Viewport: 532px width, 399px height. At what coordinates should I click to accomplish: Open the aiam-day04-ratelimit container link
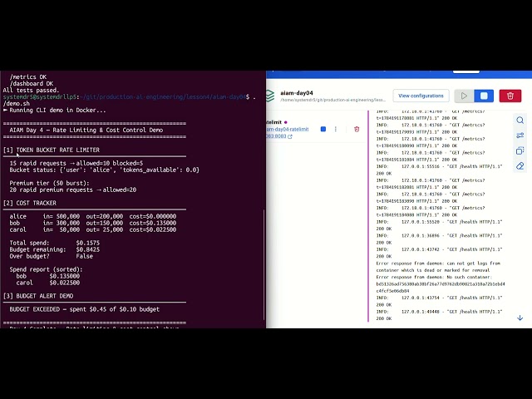pos(288,130)
